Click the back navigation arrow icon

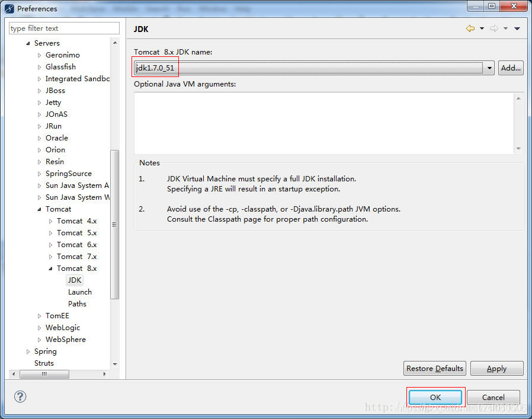click(x=470, y=28)
